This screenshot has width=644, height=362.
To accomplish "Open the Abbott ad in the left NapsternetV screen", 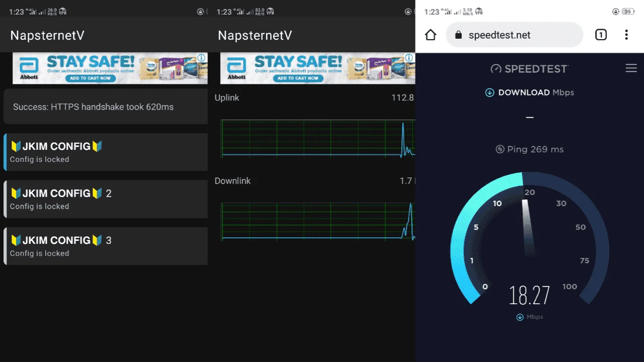I will pyautogui.click(x=110, y=68).
